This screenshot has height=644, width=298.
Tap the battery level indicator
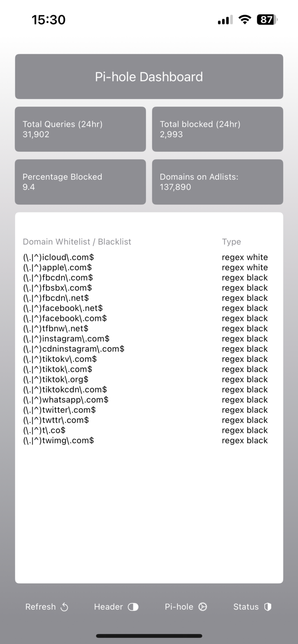[267, 20]
